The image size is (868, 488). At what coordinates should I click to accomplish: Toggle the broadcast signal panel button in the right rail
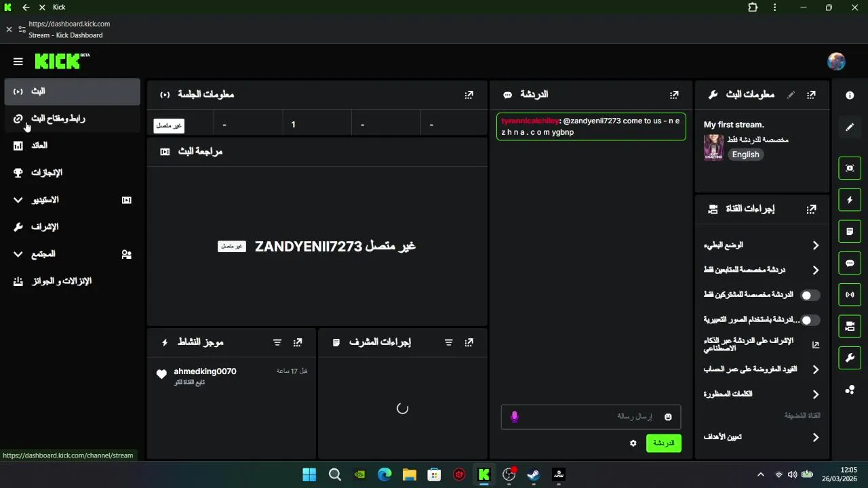[x=850, y=295]
